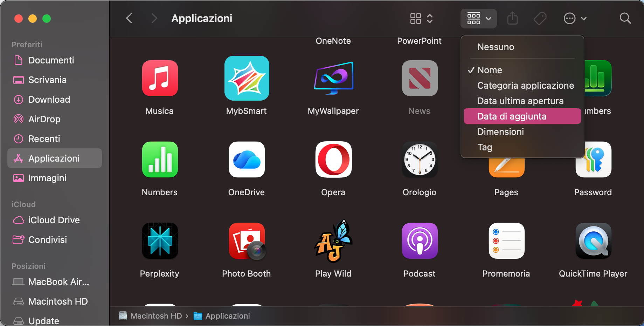This screenshot has width=644, height=326.
Task: Click the green Numbers app icon
Action: [x=160, y=159]
